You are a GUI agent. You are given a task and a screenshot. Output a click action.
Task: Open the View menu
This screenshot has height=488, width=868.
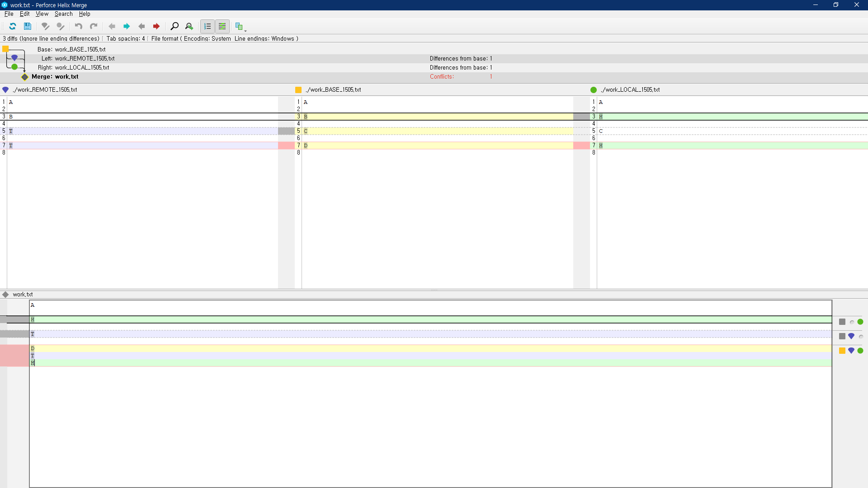point(42,14)
